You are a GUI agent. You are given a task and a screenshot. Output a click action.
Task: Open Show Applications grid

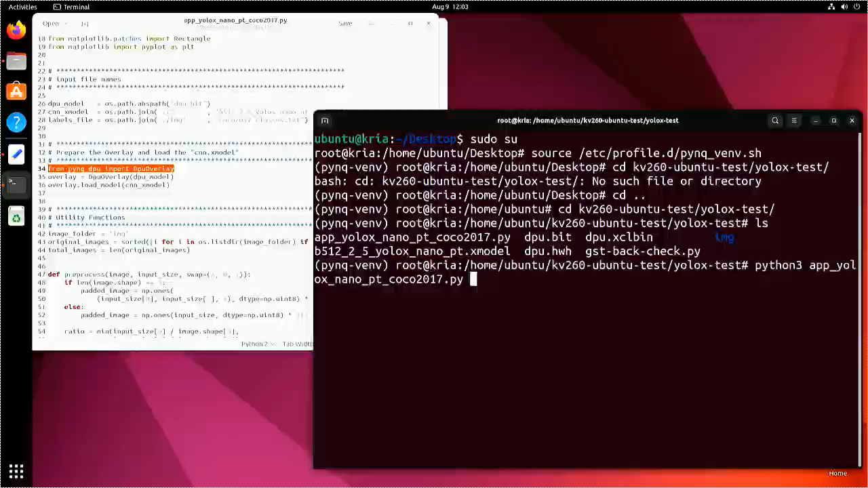coord(16,471)
